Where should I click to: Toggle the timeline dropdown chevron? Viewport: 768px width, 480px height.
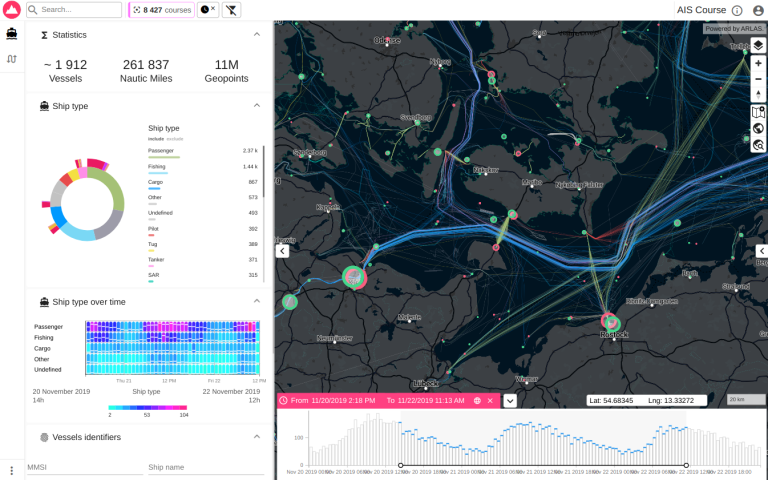510,401
